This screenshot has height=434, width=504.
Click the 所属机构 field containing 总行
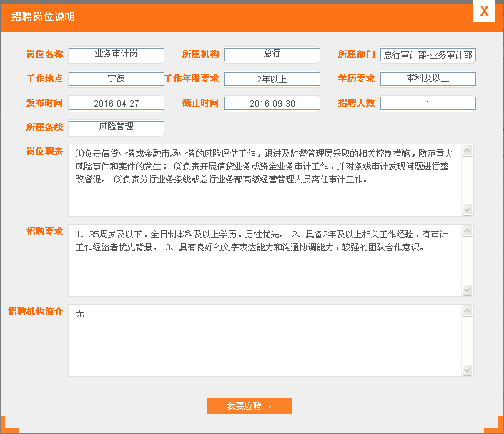point(272,54)
